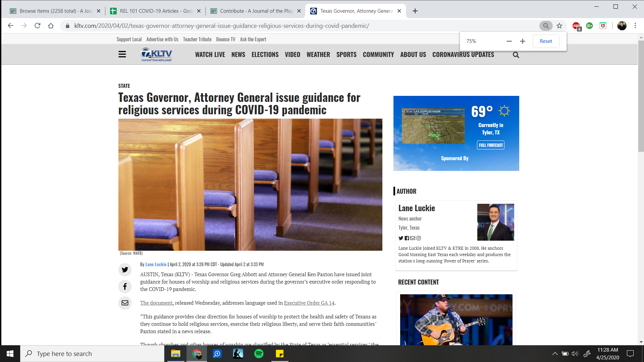Decrease zoom with minus button
The width and height of the screenshot is (644, 362).
[509, 41]
